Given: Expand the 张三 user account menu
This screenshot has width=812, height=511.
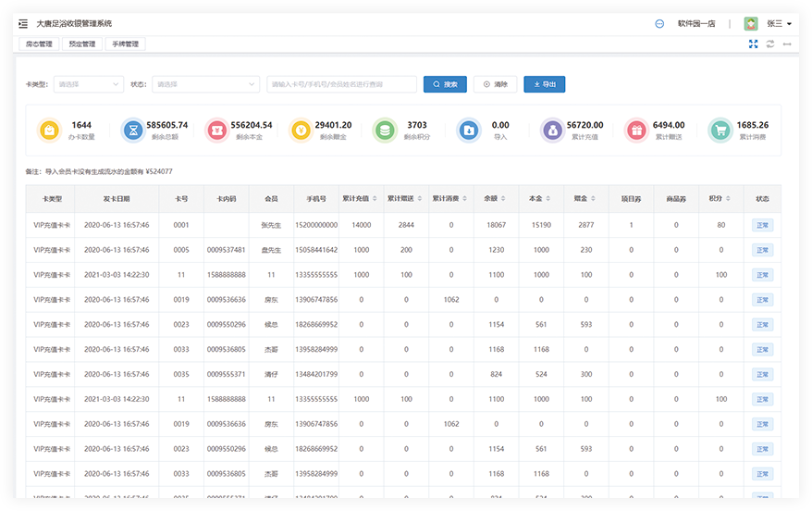Looking at the screenshot, I should pyautogui.click(x=778, y=23).
